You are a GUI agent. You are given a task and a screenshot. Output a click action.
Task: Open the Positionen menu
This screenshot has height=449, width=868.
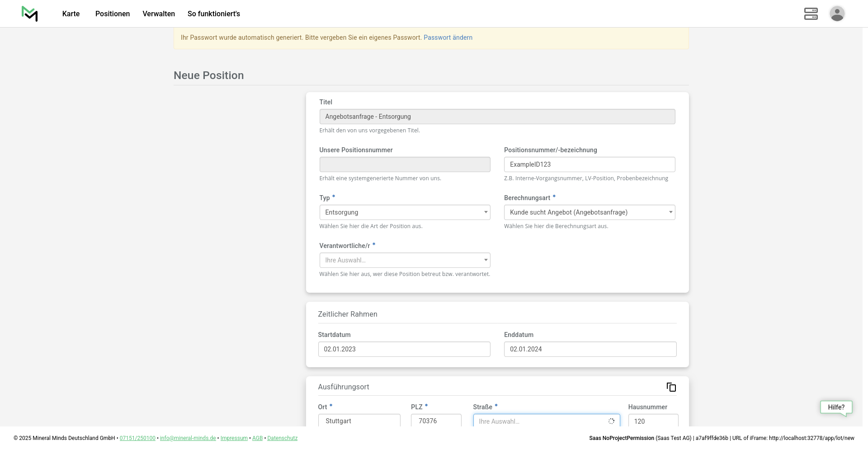coord(113,14)
